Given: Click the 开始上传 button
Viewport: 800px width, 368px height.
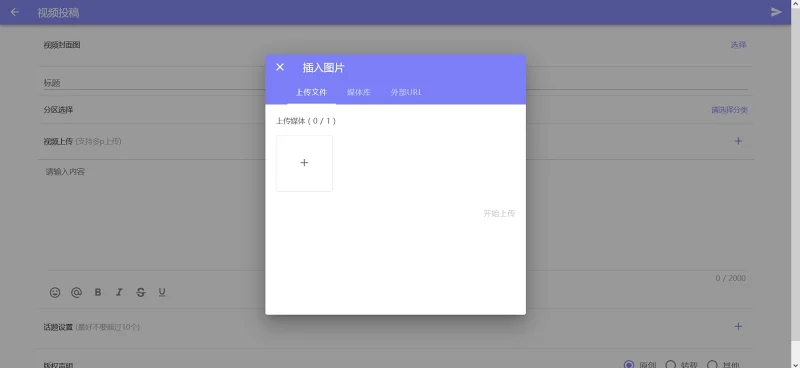Looking at the screenshot, I should pos(499,213).
